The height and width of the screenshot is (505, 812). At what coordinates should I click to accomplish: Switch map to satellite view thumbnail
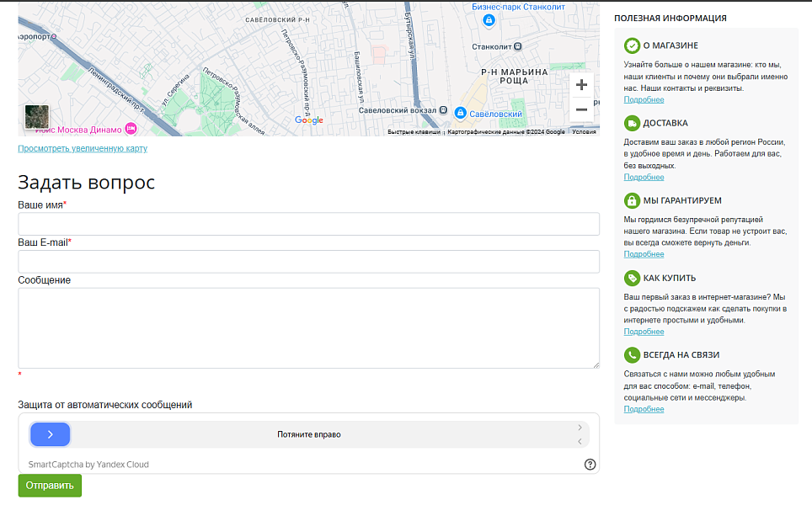pos(36,117)
